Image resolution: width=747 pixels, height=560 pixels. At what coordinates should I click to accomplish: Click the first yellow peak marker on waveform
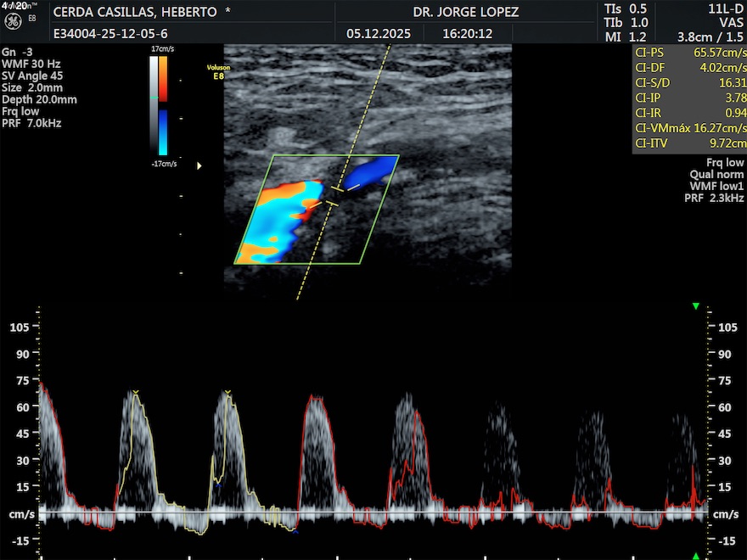(135, 392)
